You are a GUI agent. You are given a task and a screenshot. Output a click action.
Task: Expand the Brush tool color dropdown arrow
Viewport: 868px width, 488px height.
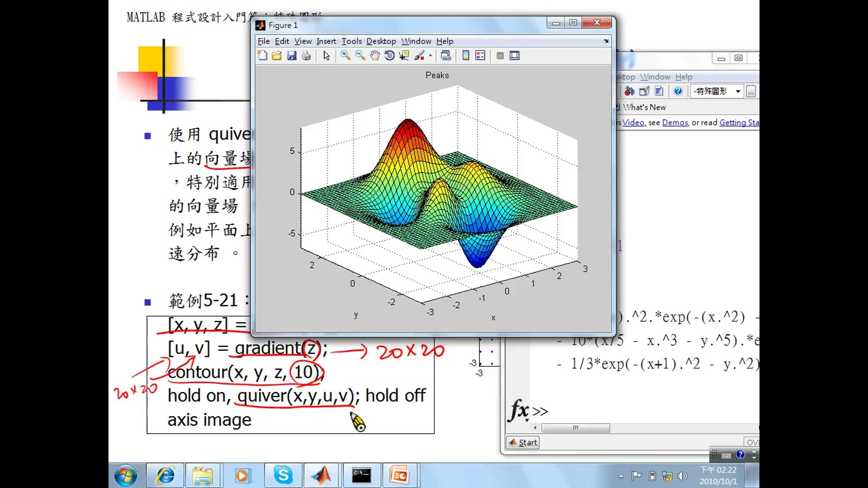pyautogui.click(x=430, y=56)
